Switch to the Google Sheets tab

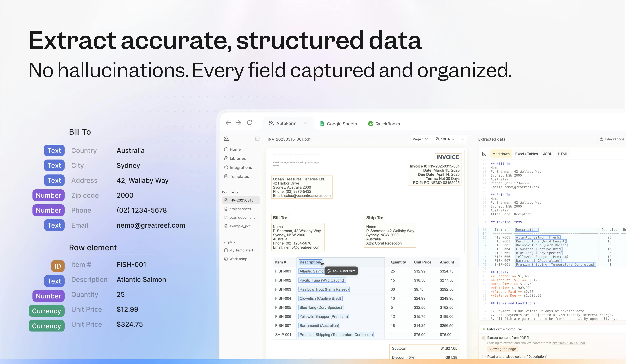coord(339,124)
